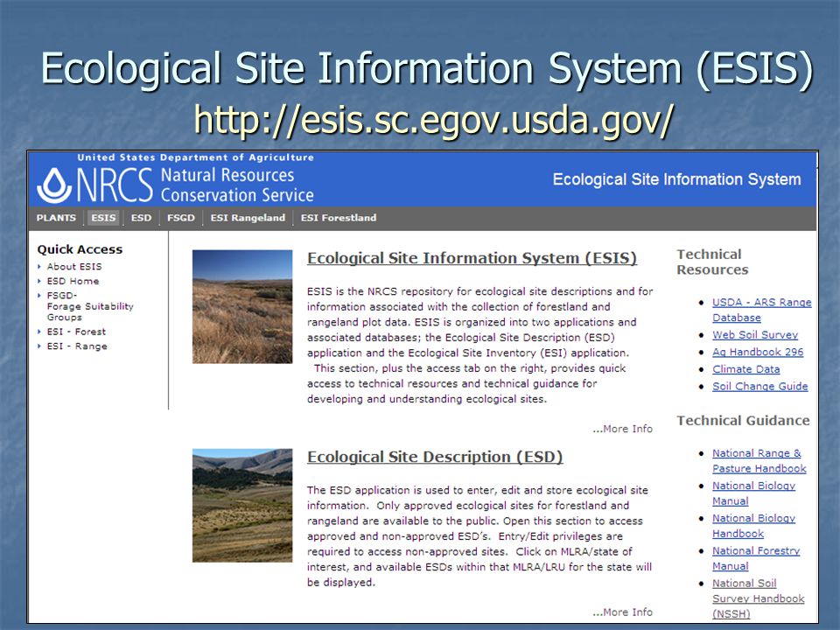Screen dimensions: 840x630
Task: Open Ecological Site Description (ESD) heading link
Action: point(435,457)
